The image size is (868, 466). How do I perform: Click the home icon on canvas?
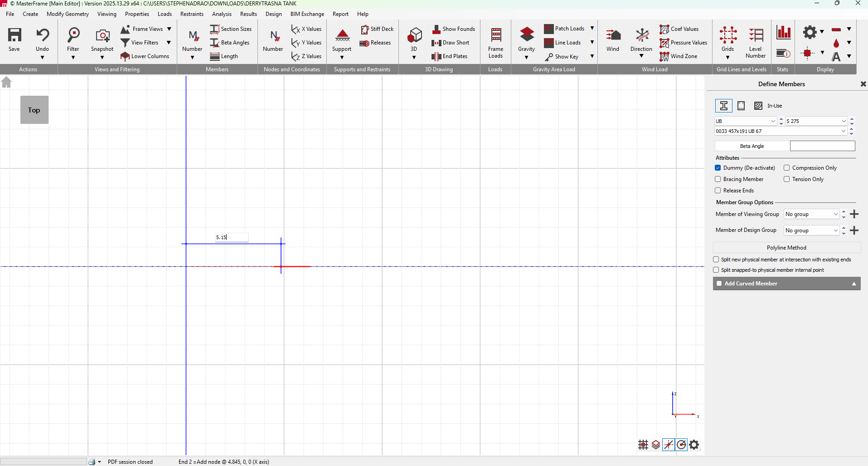6,83
